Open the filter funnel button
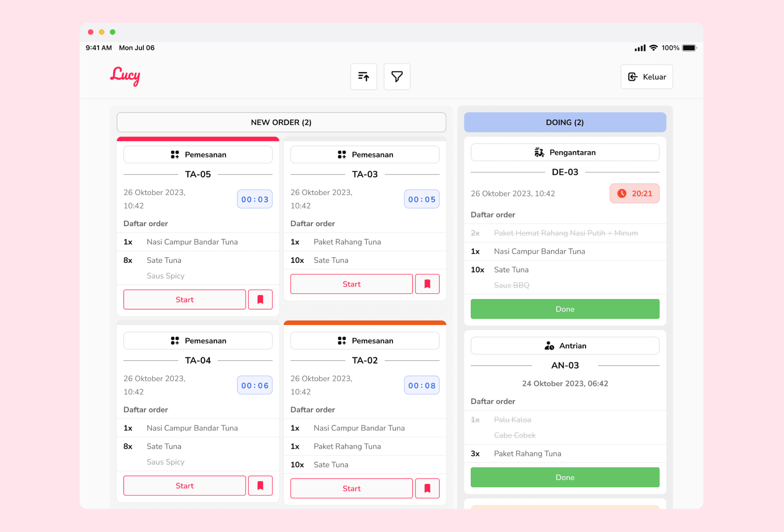This screenshot has height=532, width=784. (x=397, y=76)
